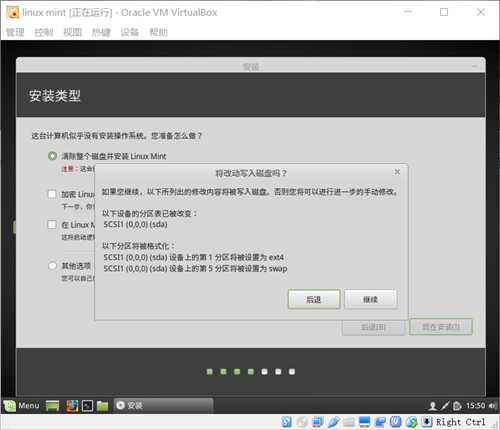The image size is (500, 430).
Task: Click the show desktop panel icon
Action: (52, 406)
